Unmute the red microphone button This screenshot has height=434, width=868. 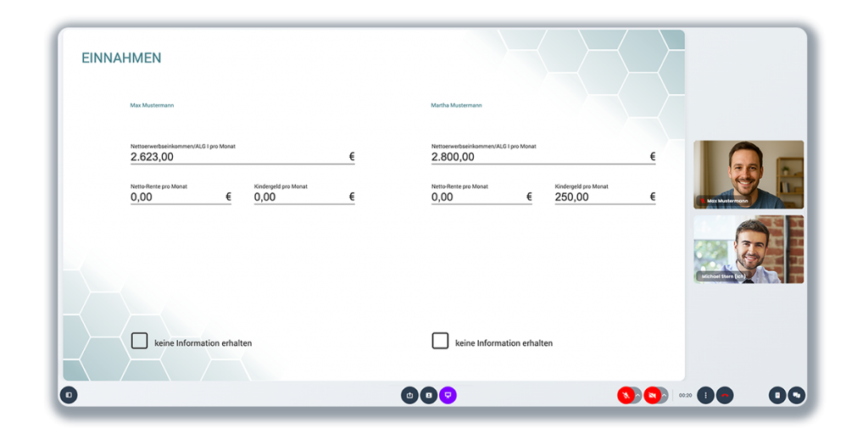click(x=626, y=395)
